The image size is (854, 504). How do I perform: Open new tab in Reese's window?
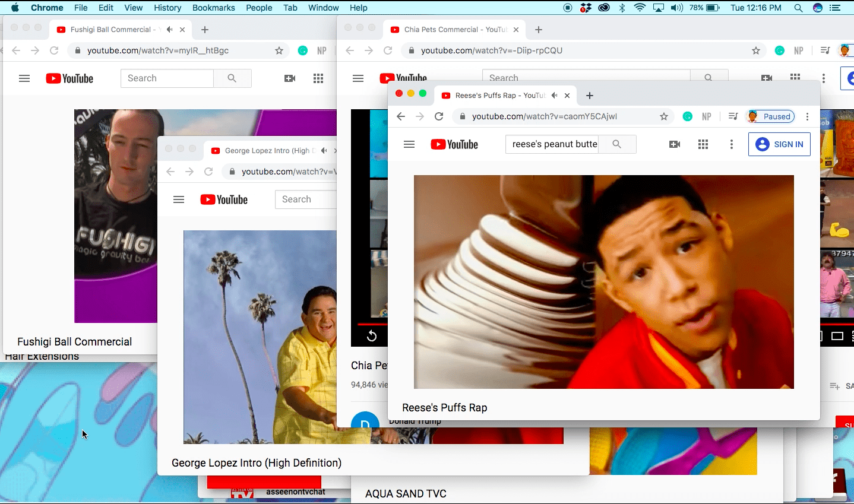590,96
